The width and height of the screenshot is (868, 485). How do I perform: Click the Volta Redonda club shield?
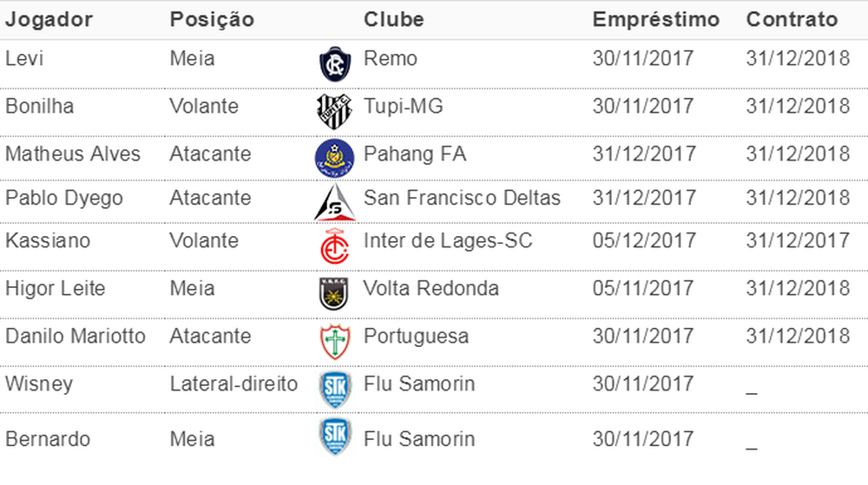pos(334,293)
